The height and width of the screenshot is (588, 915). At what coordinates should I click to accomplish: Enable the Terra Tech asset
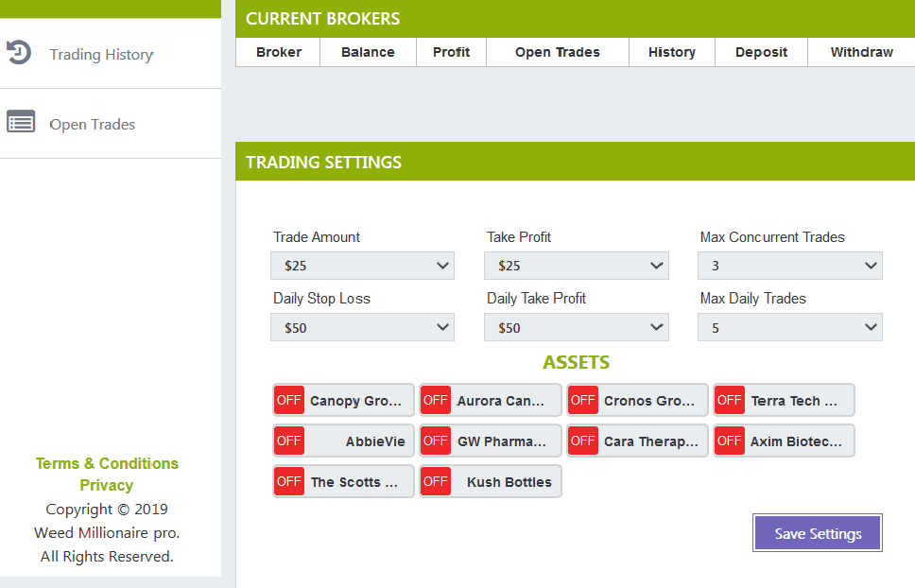[x=730, y=400]
